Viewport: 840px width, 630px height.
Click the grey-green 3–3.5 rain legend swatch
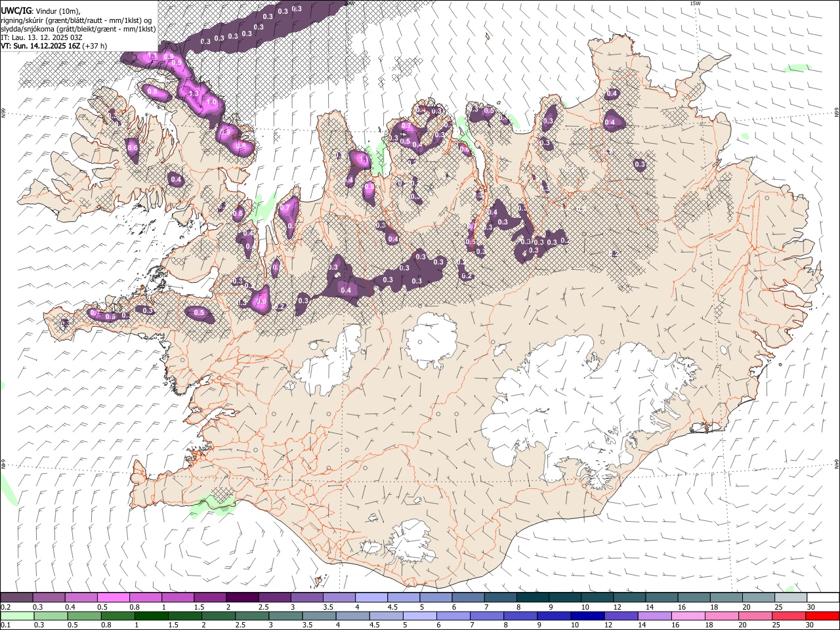pos(285,616)
